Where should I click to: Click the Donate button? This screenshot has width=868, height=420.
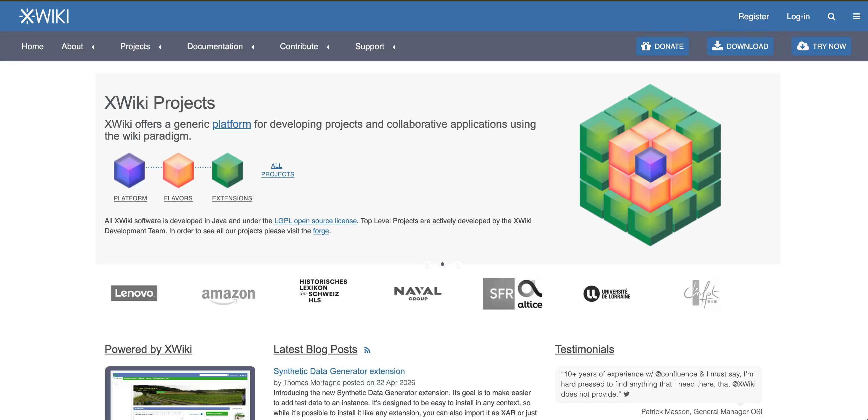click(662, 46)
